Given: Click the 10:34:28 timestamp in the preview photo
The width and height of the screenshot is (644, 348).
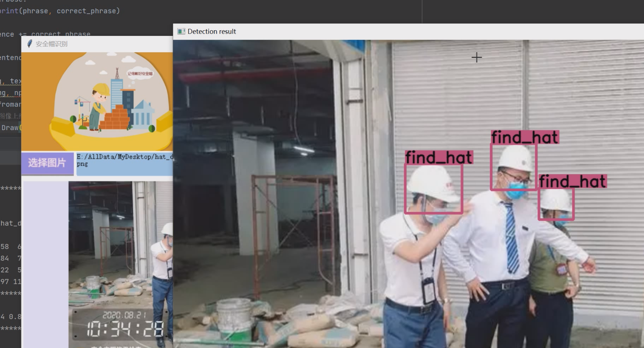Looking at the screenshot, I should point(125,328).
